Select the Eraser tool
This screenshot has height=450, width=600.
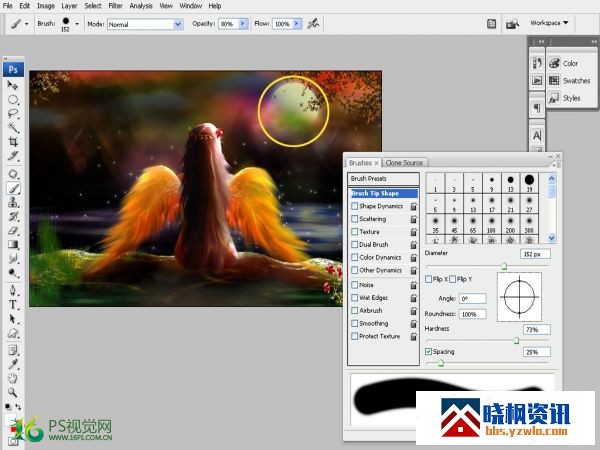point(13,230)
